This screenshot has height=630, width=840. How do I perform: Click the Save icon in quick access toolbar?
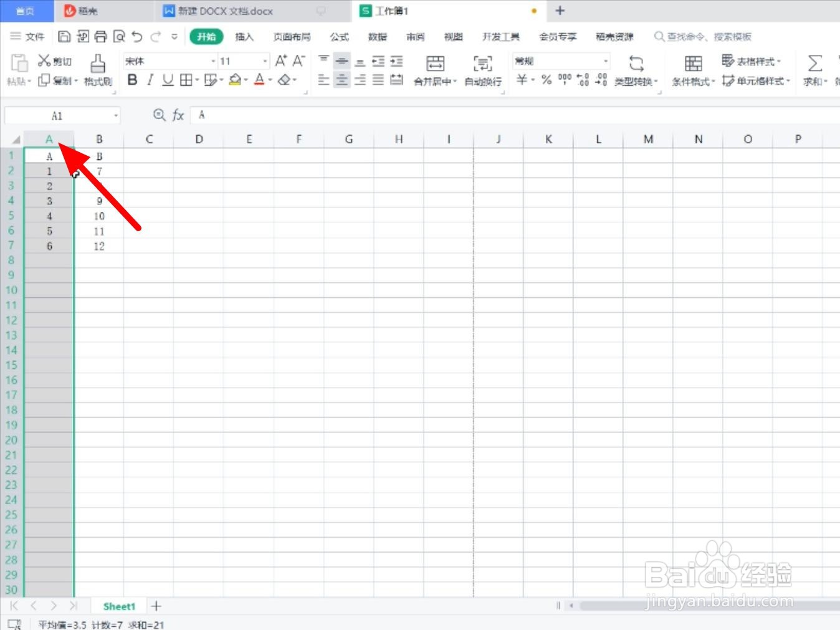click(64, 37)
